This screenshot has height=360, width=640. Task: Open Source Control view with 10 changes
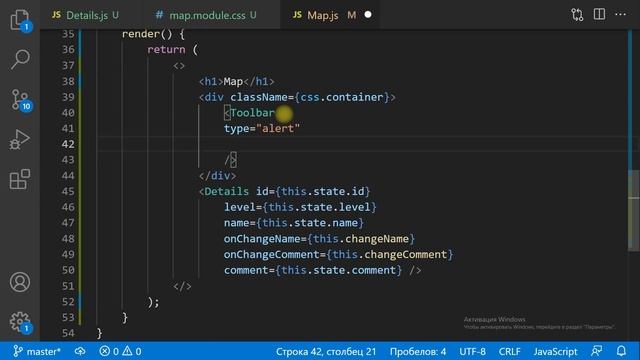coord(20,100)
